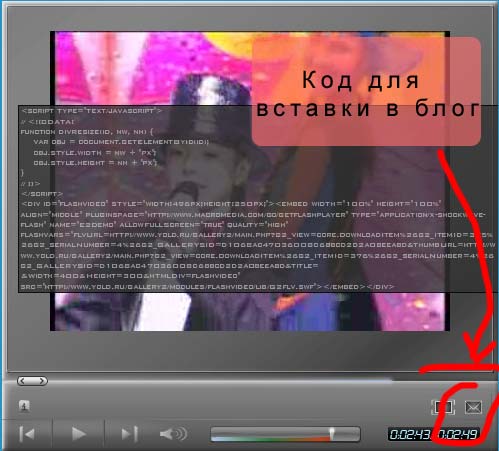The image size is (499, 451).
Task: Click the white handle on the seek bar
Action: pos(332,433)
